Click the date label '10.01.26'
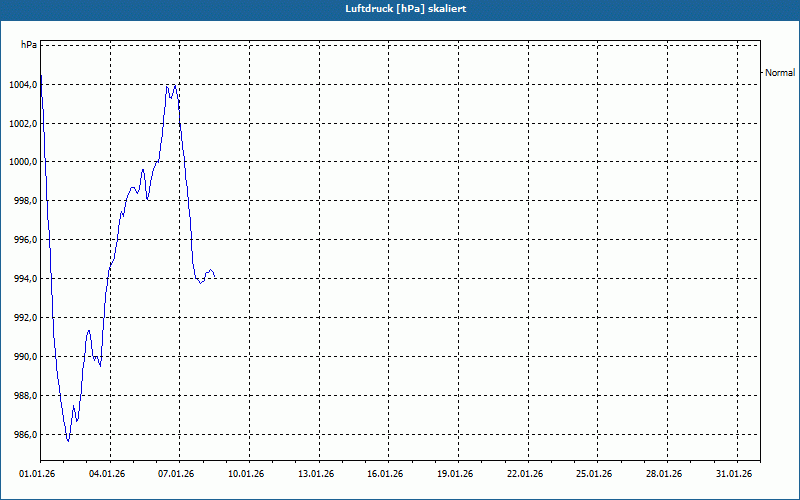 (246, 474)
